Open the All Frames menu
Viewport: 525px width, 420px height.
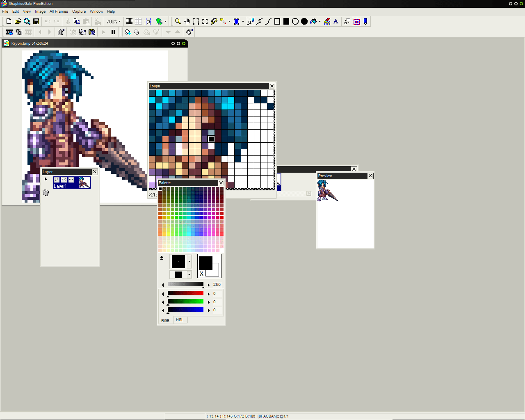click(59, 11)
